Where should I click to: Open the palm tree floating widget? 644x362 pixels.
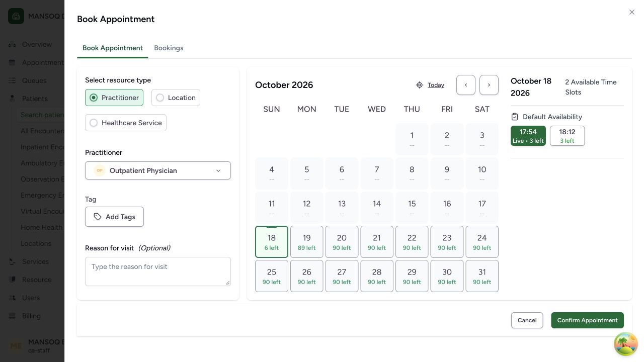[626, 344]
